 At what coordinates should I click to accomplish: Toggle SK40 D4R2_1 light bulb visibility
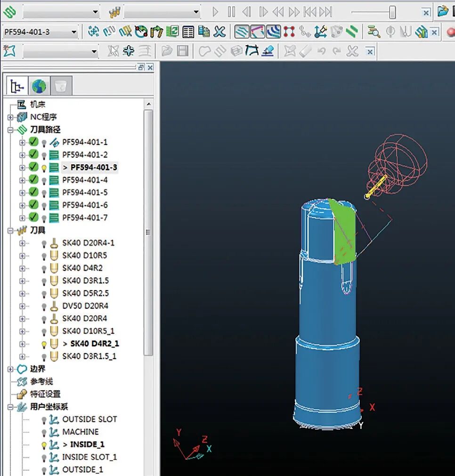coord(44,344)
